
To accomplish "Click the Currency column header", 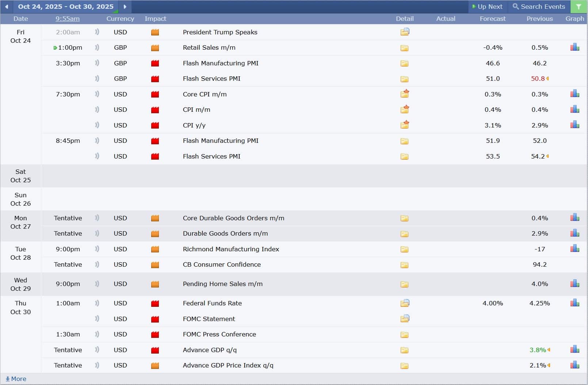I will click(120, 19).
